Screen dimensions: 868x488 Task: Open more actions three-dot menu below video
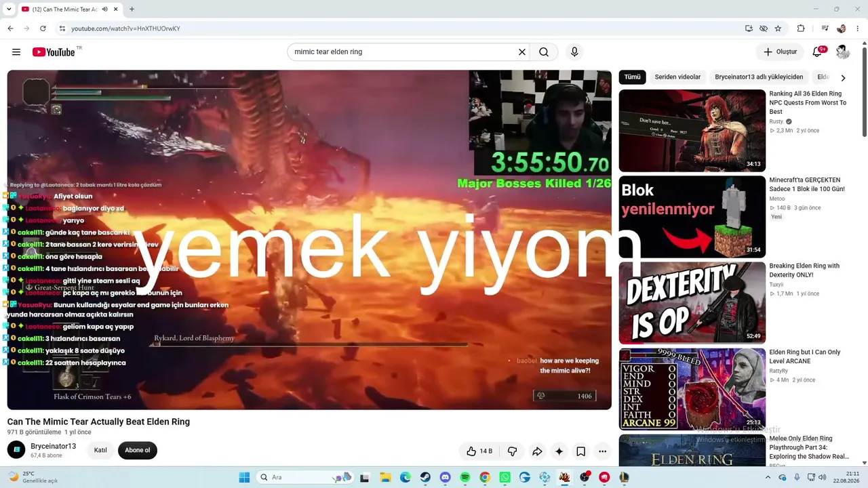click(602, 451)
